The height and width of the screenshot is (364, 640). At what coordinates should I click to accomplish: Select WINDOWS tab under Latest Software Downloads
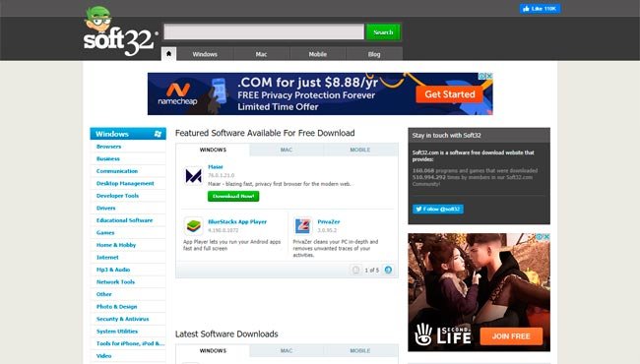(x=213, y=350)
